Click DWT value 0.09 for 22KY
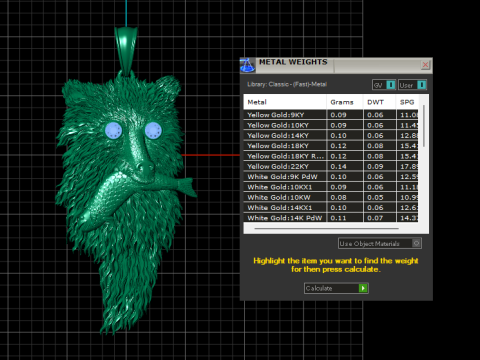The width and height of the screenshot is (480, 360). click(x=375, y=166)
